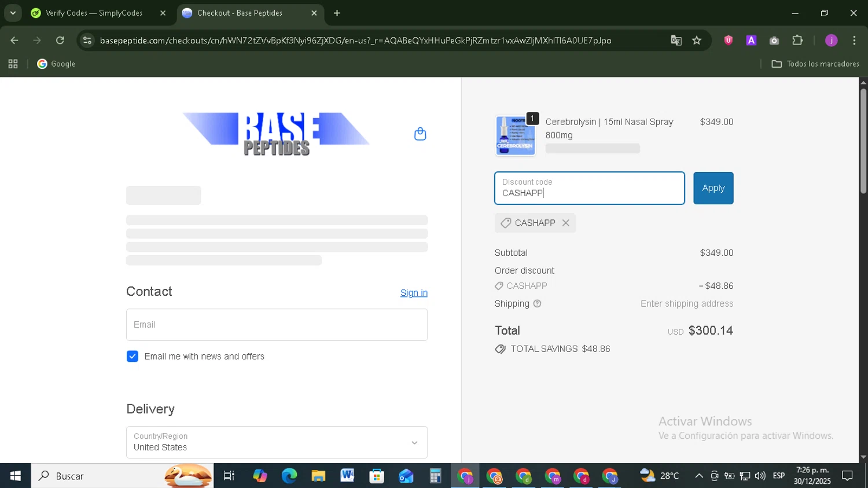Viewport: 868px width, 488px height.
Task: Open the clock showing 7:26 p. m.
Action: 812,476
